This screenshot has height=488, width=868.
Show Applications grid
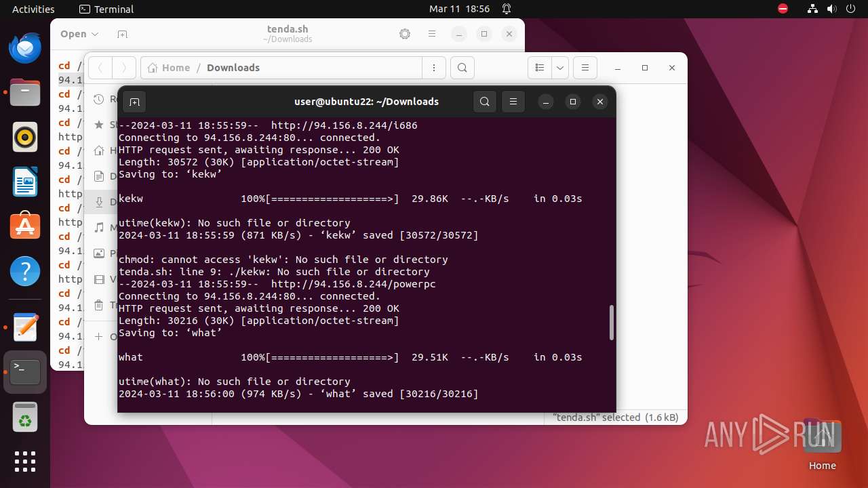pos(25,462)
